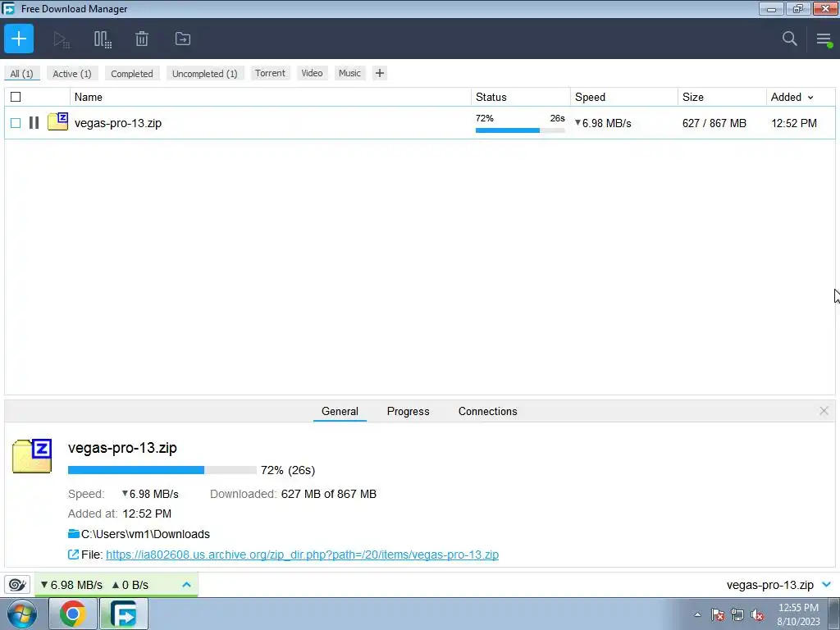Viewport: 840px width, 630px height.
Task: Switch to the Connections details tab
Action: (x=487, y=412)
